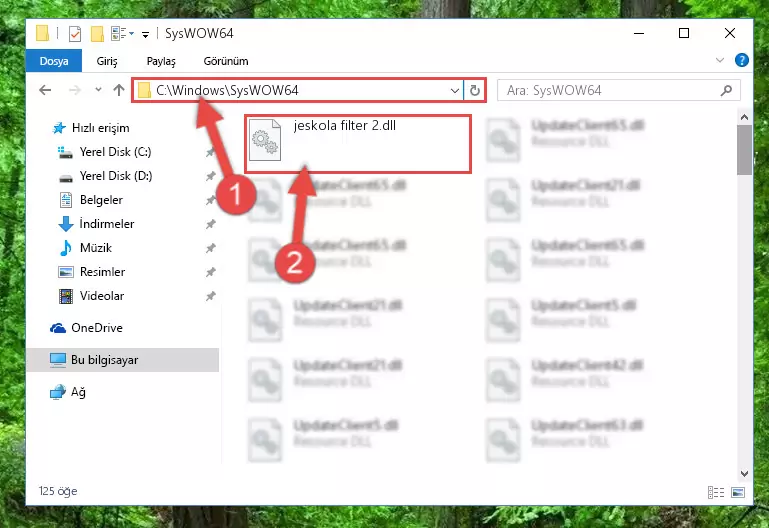This screenshot has width=769, height=528.
Task: Click the pin icon next to Belgeler
Action: [x=210, y=200]
